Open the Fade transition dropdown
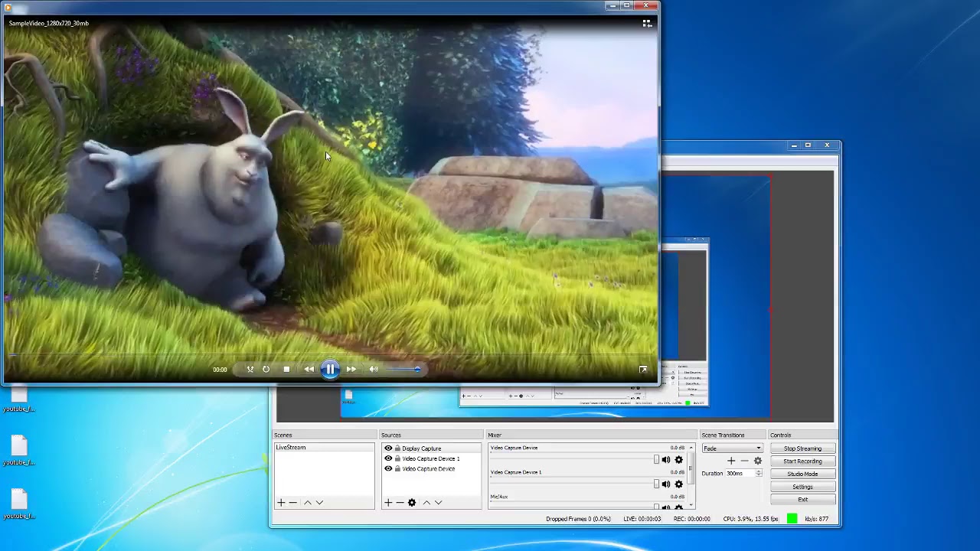This screenshot has width=980, height=551. 733,448
